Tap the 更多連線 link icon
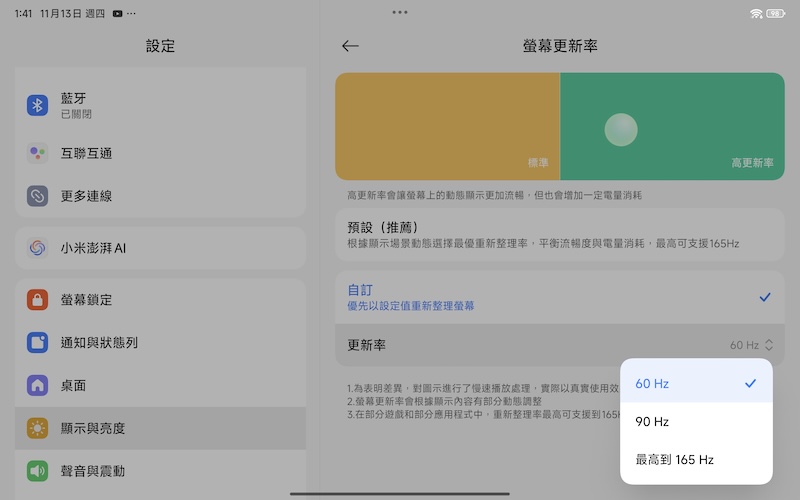 (37, 196)
